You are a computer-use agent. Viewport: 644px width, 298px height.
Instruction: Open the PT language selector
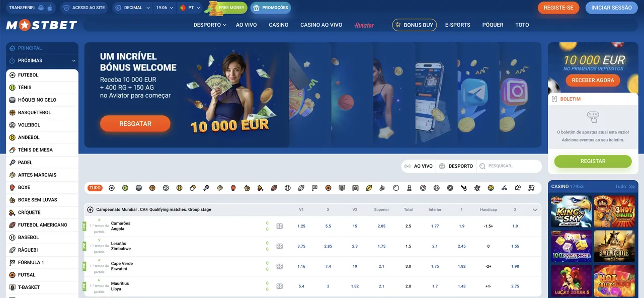coord(190,8)
